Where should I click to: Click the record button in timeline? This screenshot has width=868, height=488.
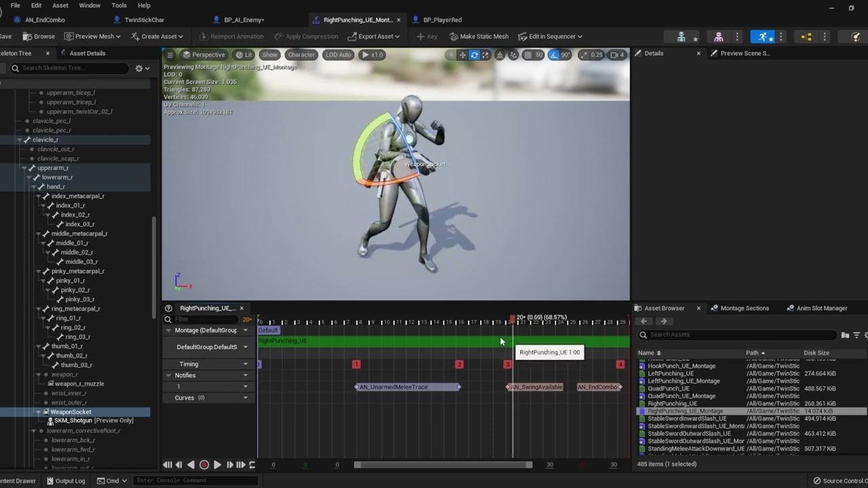coord(203,465)
